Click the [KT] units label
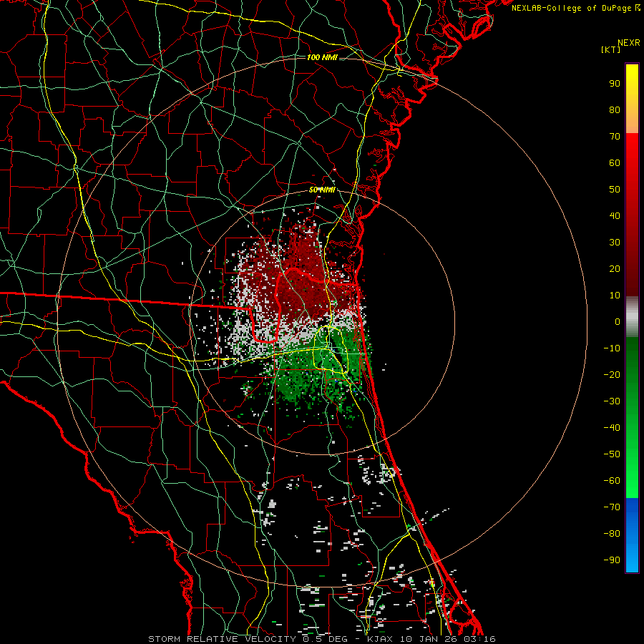This screenshot has width=644, height=644. (610, 49)
